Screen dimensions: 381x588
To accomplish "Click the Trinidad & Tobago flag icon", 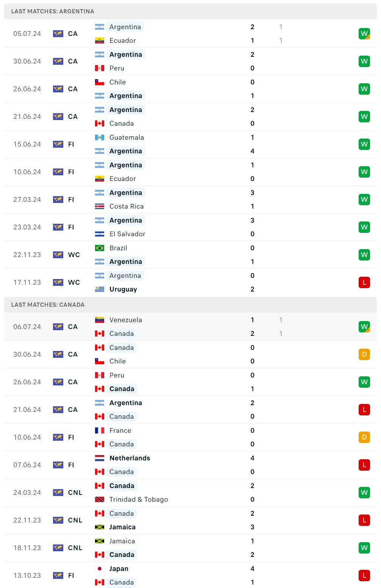I will coord(100,499).
